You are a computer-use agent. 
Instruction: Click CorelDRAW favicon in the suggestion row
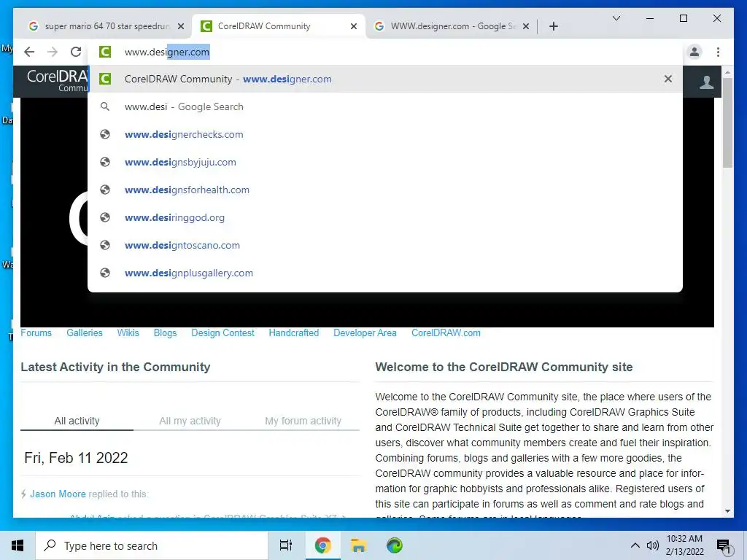click(105, 79)
